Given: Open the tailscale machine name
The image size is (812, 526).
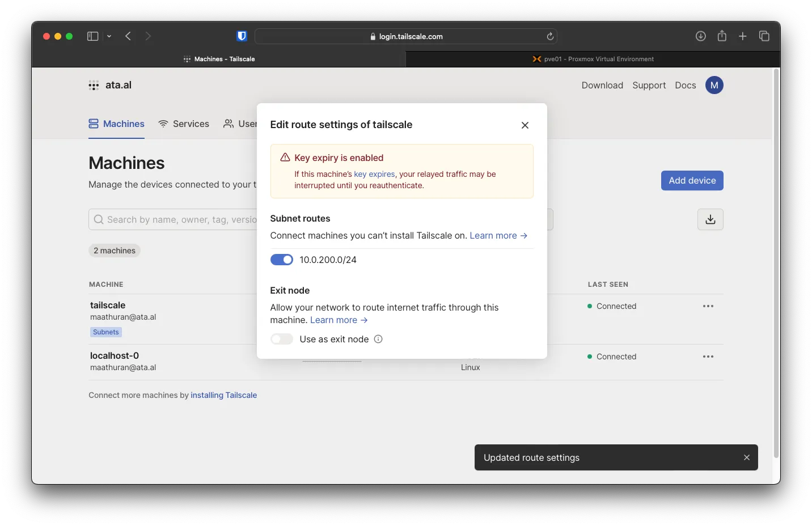Looking at the screenshot, I should [108, 305].
